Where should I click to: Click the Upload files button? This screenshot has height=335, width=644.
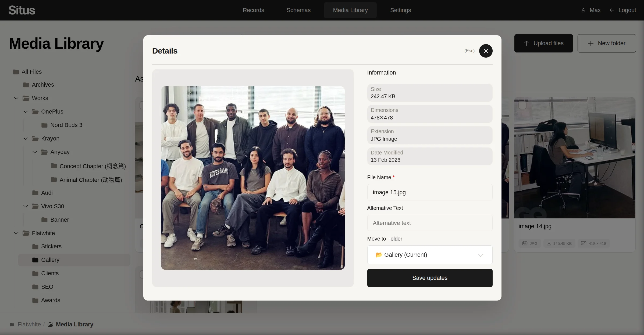[543, 43]
